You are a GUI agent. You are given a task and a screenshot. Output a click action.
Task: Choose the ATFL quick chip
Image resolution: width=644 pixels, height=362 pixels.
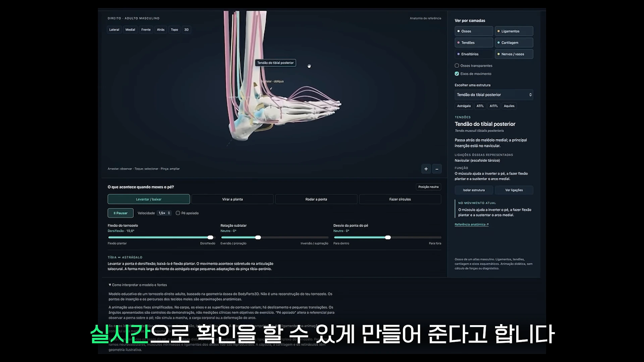pos(480,106)
